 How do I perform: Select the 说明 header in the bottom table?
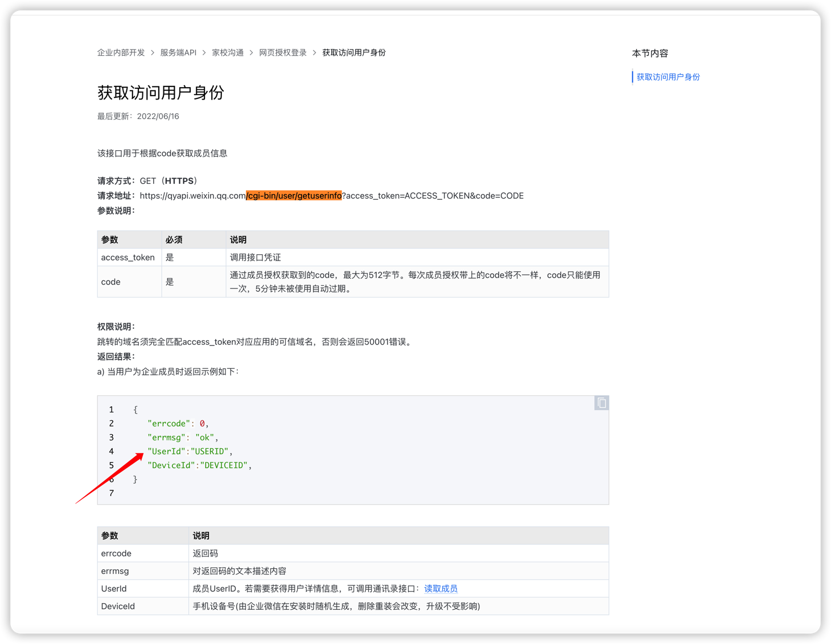[x=200, y=535]
